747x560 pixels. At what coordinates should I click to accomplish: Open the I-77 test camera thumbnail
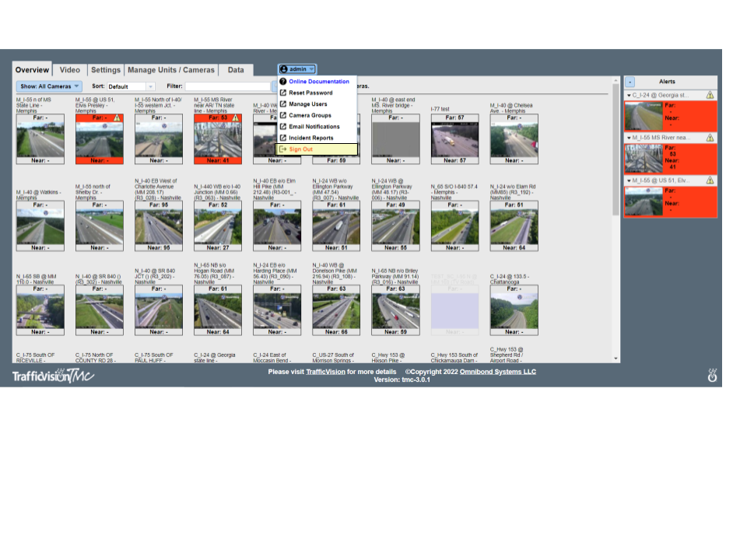[455, 139]
